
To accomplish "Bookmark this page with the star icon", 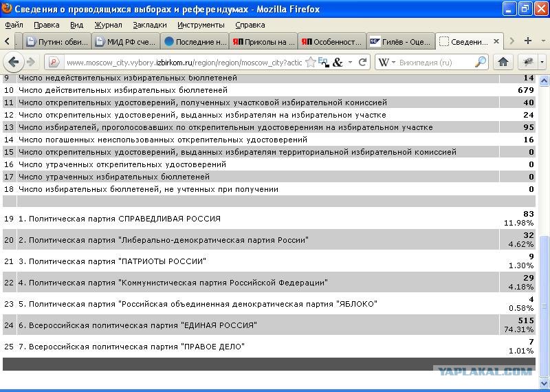I will 311,63.
